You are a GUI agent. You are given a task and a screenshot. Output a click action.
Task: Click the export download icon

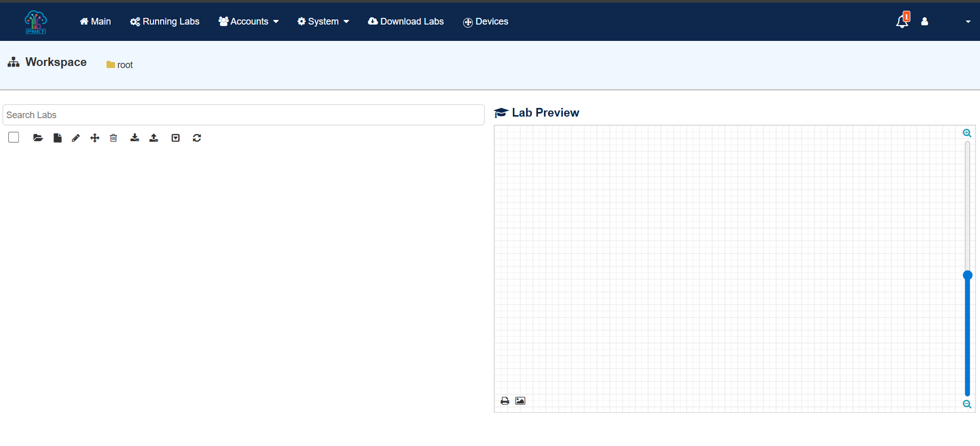click(x=135, y=138)
